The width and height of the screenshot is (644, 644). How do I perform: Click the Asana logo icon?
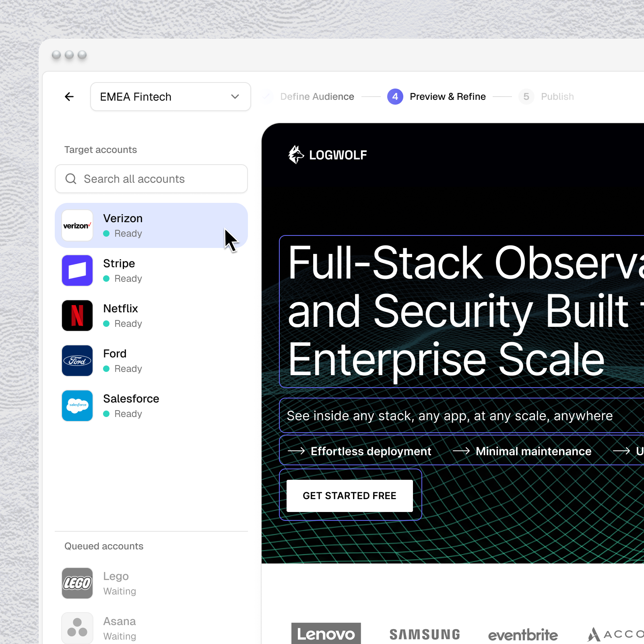click(x=77, y=628)
